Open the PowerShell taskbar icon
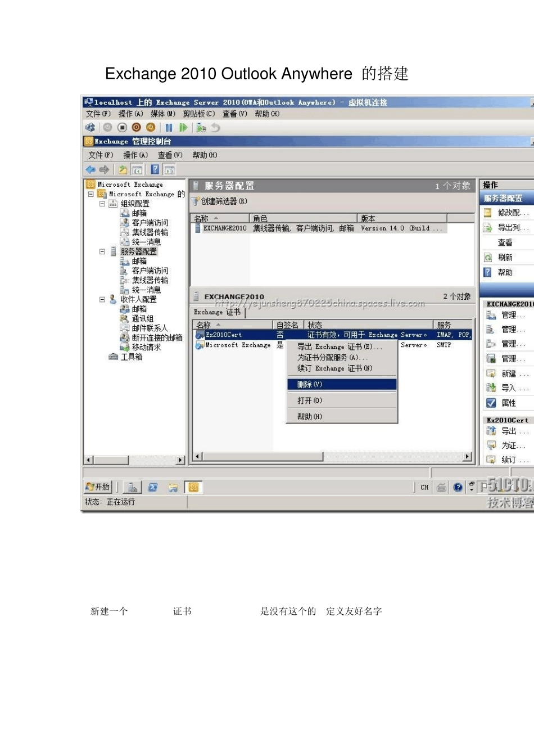 153,488
